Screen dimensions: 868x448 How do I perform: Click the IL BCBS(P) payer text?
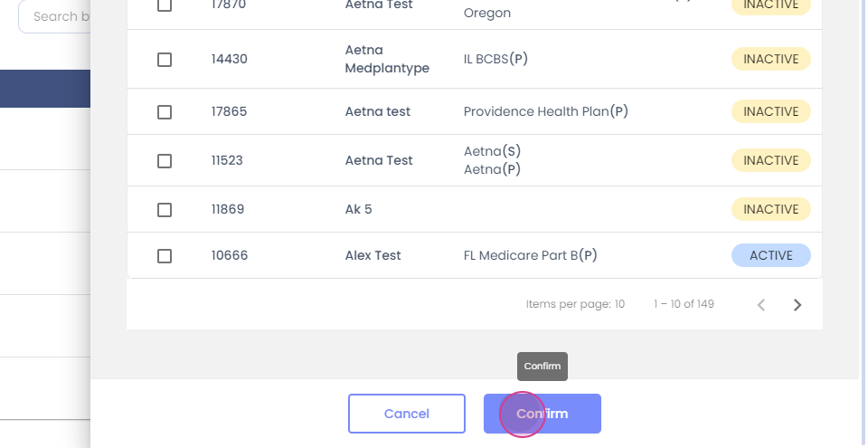click(x=495, y=60)
